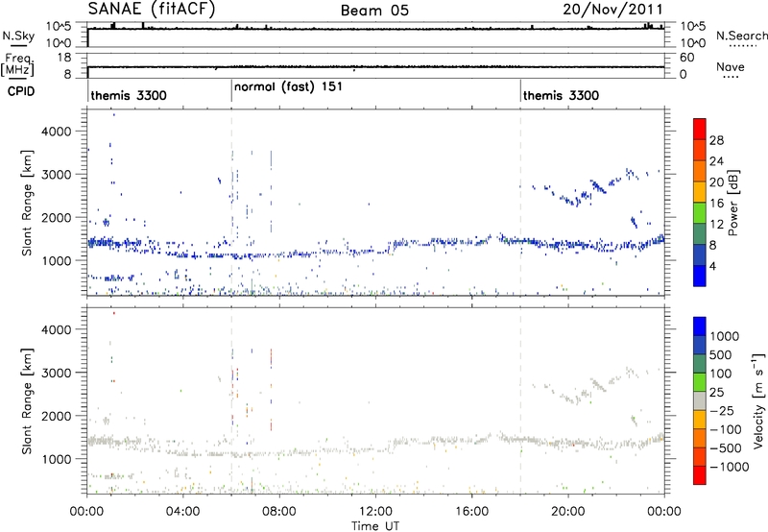The width and height of the screenshot is (768, 532).
Task: Click the 4 dB tick label on power colorbar
Action: (x=712, y=266)
